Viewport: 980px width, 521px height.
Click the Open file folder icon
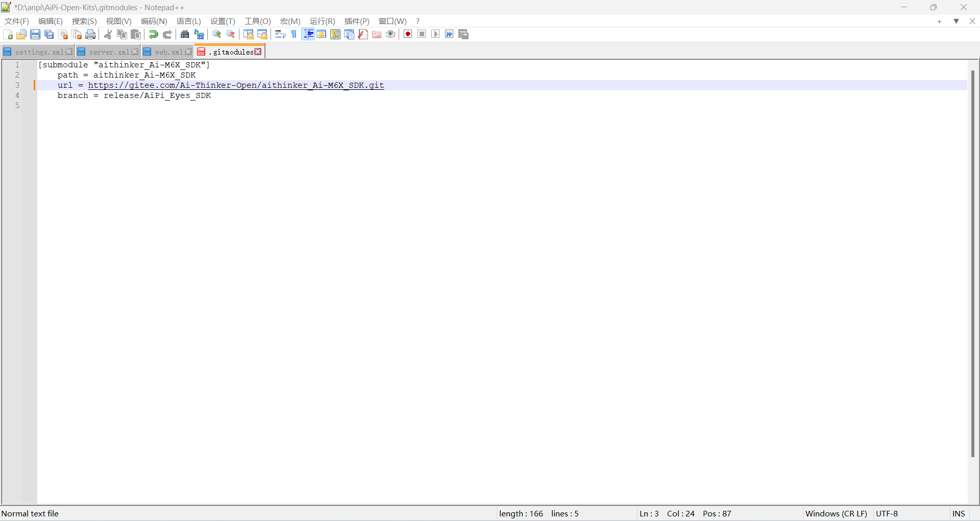(21, 34)
